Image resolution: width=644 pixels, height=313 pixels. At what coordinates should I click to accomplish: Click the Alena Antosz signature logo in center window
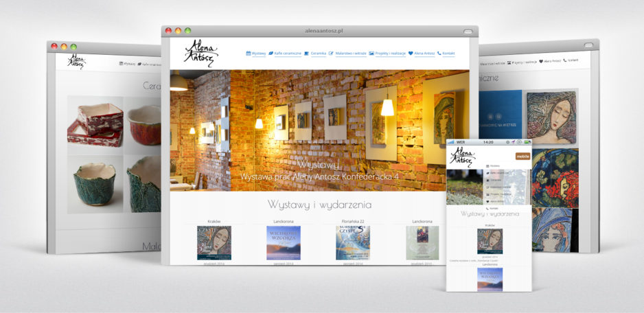200,53
